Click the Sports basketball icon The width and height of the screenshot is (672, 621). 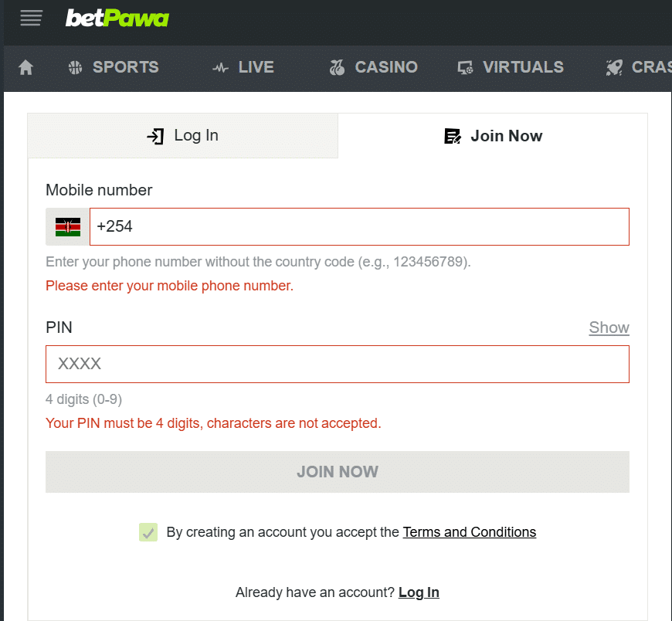(x=75, y=68)
